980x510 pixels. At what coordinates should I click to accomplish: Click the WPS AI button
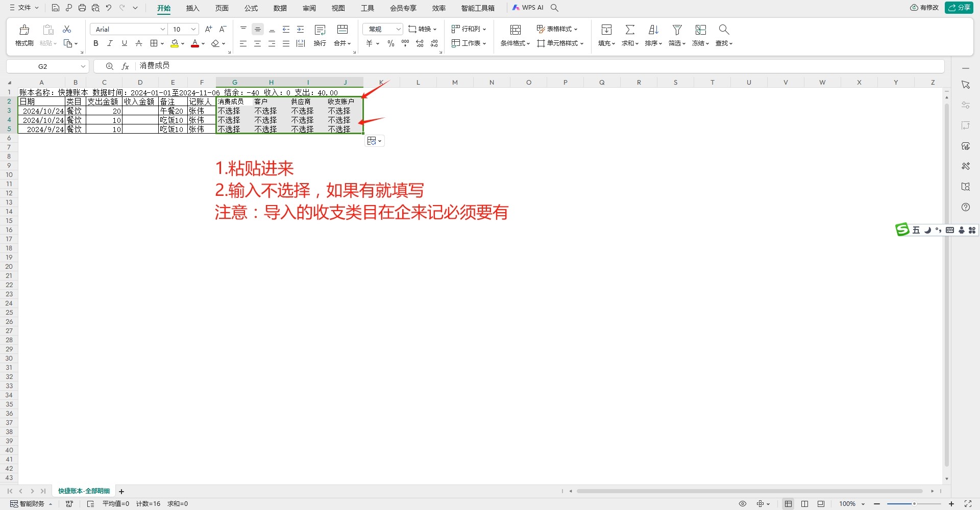[528, 8]
